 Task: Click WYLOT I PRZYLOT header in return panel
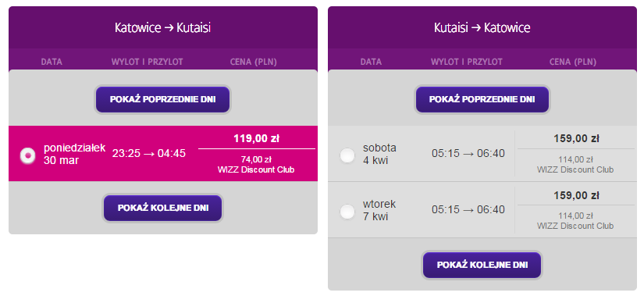tap(467, 62)
